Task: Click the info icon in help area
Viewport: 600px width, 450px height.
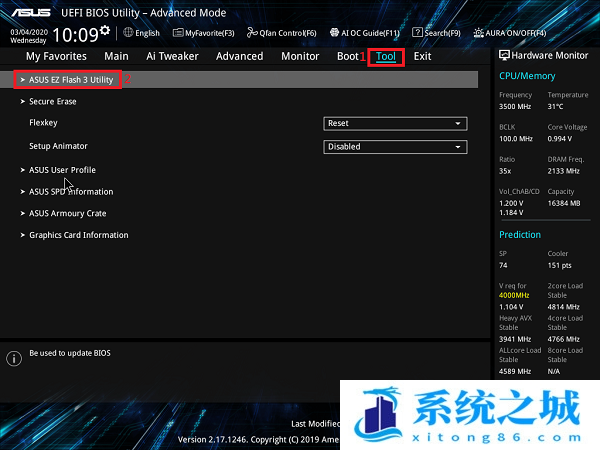Action: tap(14, 359)
